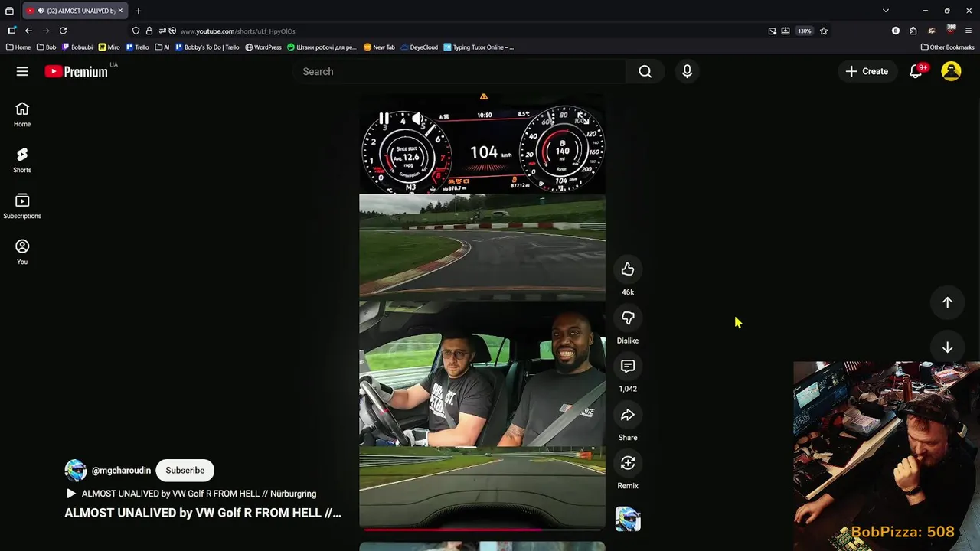The image size is (980, 551).
Task: Open the browser application hamburger menu
Action: pos(969,31)
